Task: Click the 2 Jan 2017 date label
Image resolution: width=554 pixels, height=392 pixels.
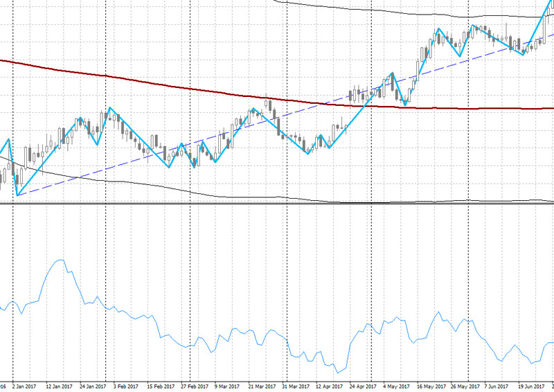Action: click(24, 386)
